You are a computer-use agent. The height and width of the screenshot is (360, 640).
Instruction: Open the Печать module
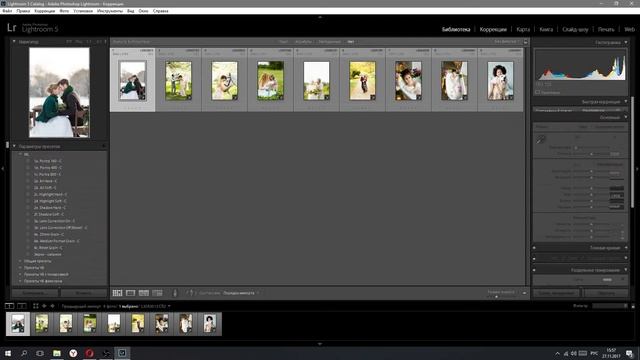(606, 29)
